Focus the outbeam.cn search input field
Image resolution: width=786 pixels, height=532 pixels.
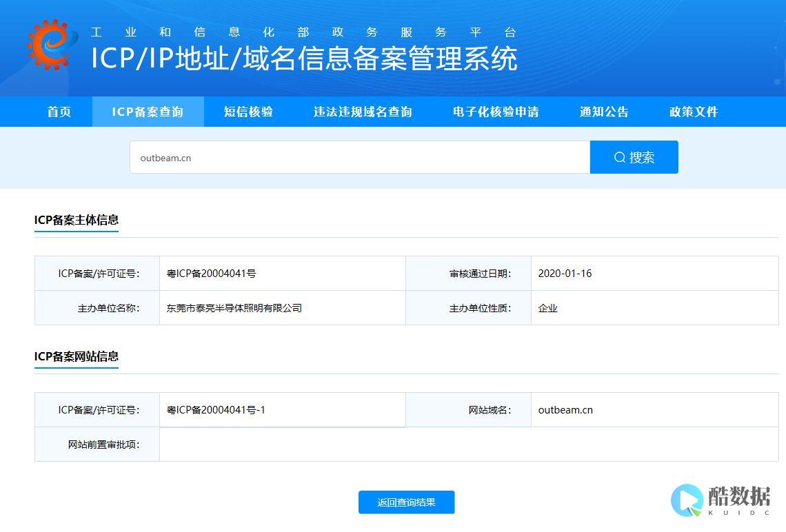(360, 157)
